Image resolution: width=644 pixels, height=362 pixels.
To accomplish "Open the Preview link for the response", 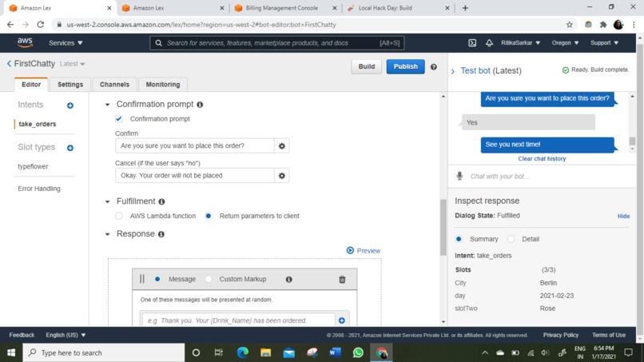I will click(364, 251).
